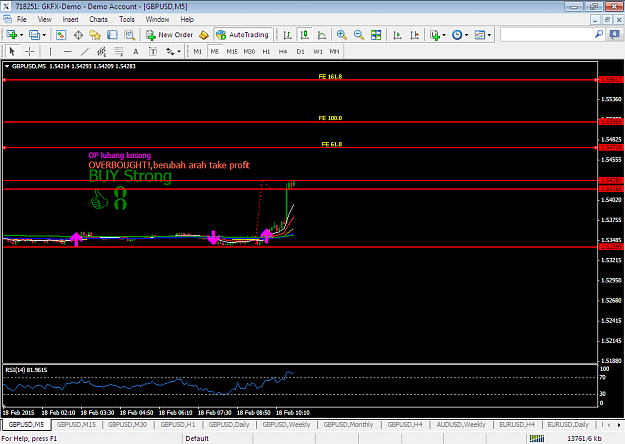Select the H4 timeframe button

click(x=283, y=51)
